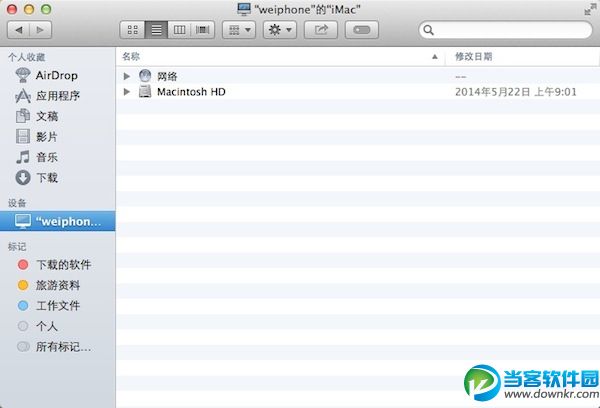Click the edit tags toolbar button

(362, 30)
